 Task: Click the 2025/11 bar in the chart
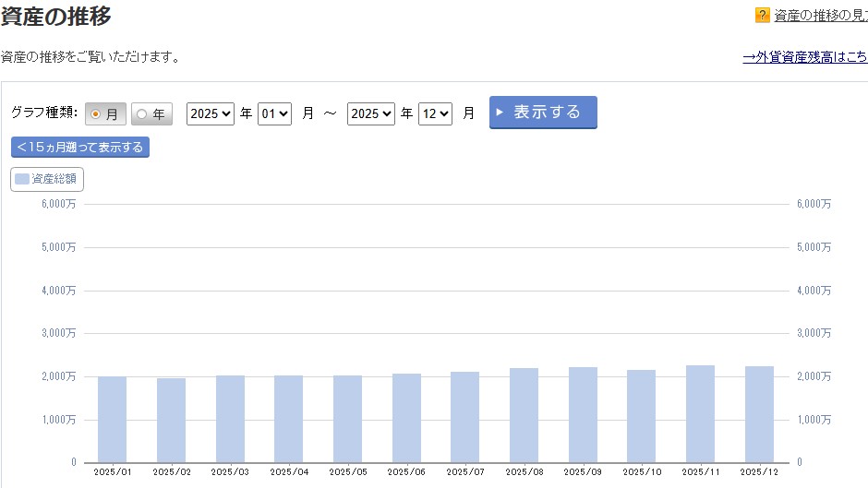tap(700, 413)
